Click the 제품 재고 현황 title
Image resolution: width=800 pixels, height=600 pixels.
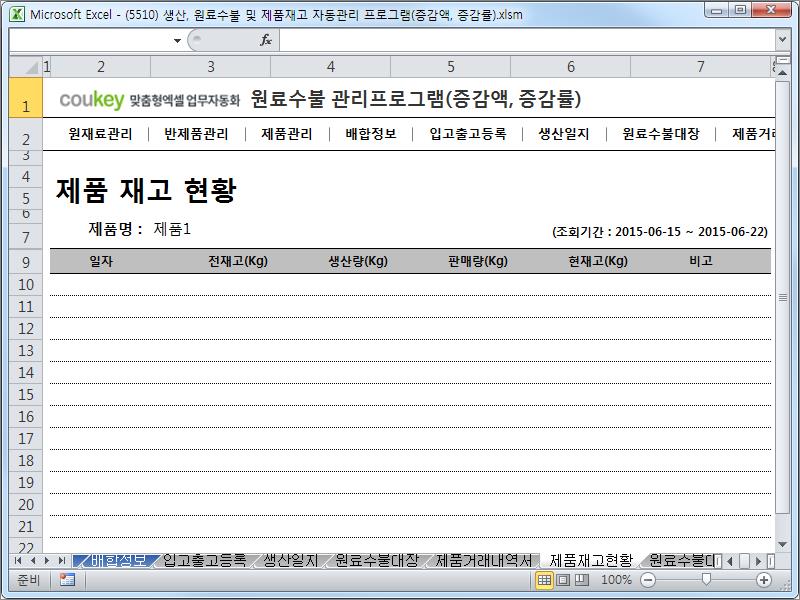point(146,190)
